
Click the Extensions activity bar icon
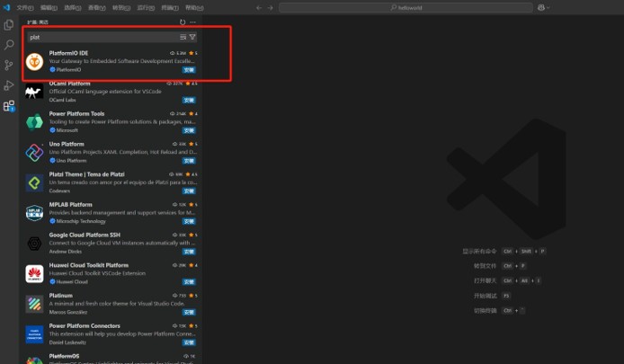(9, 106)
